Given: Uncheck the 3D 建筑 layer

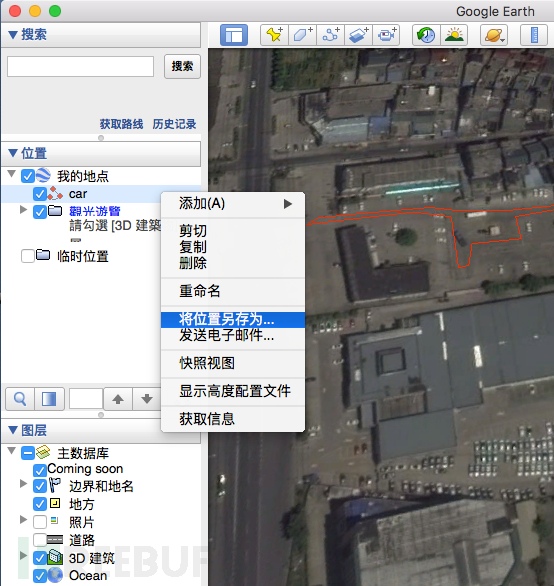Looking at the screenshot, I should [40, 558].
